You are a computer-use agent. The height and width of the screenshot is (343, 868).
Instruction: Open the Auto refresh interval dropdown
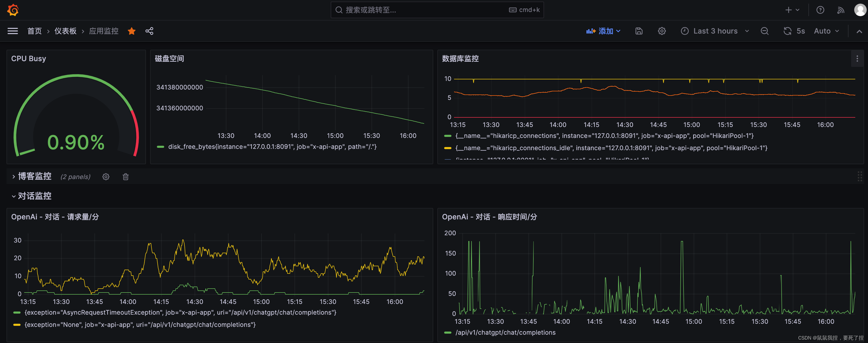click(826, 31)
